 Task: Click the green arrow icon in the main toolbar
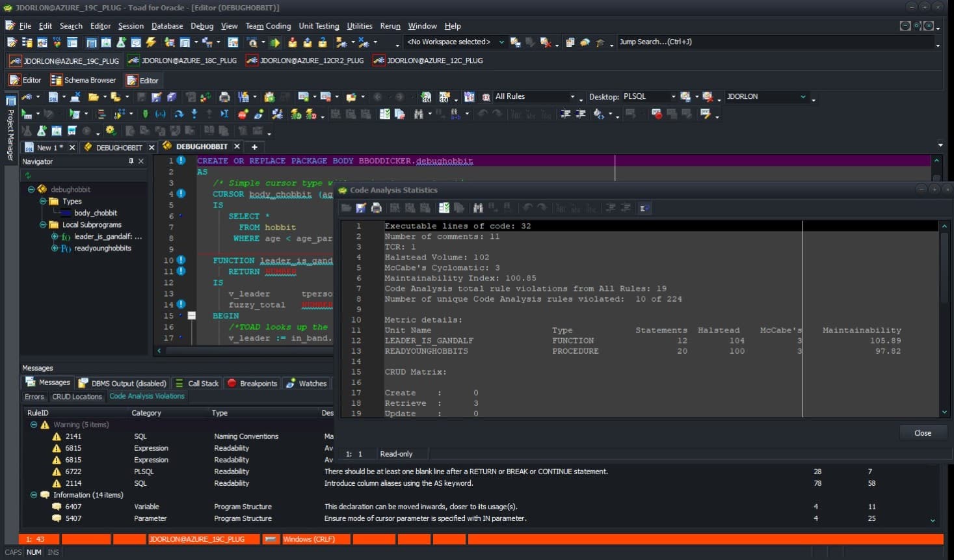275,42
